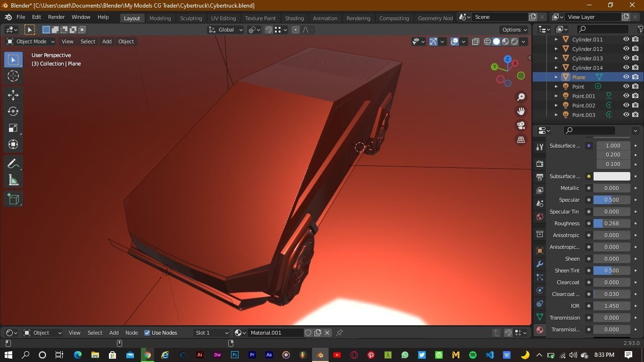Open the Material properties tab

tap(540, 330)
